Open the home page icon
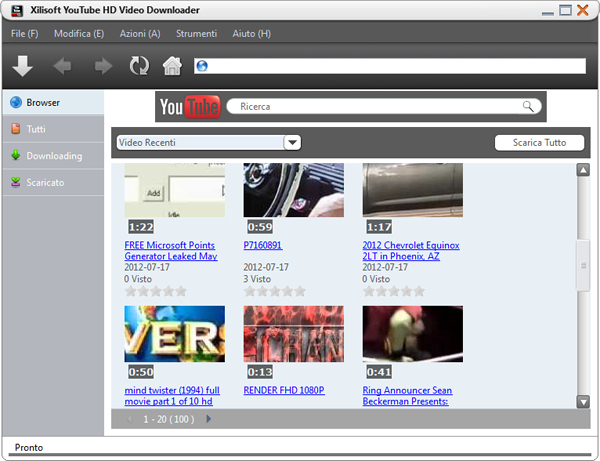600x461 pixels. (x=172, y=66)
